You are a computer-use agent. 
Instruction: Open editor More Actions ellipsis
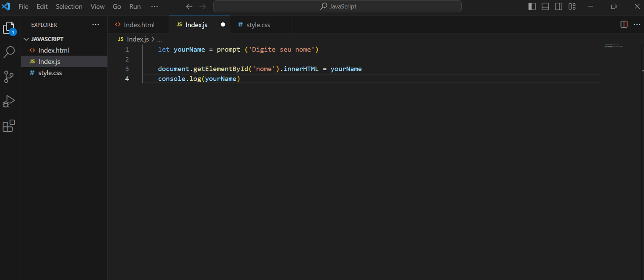point(637,24)
